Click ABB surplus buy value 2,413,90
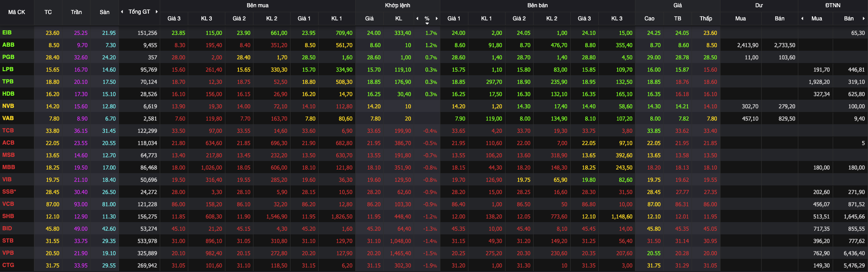The width and height of the screenshot is (868, 272). coord(748,45)
